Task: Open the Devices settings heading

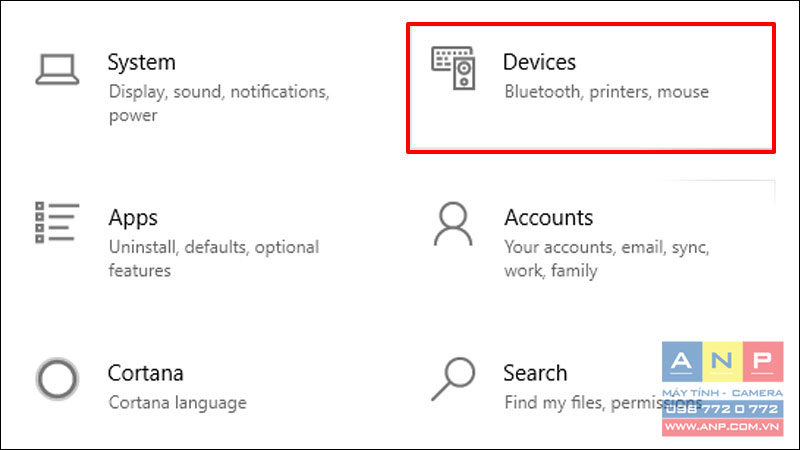Action: tap(539, 62)
